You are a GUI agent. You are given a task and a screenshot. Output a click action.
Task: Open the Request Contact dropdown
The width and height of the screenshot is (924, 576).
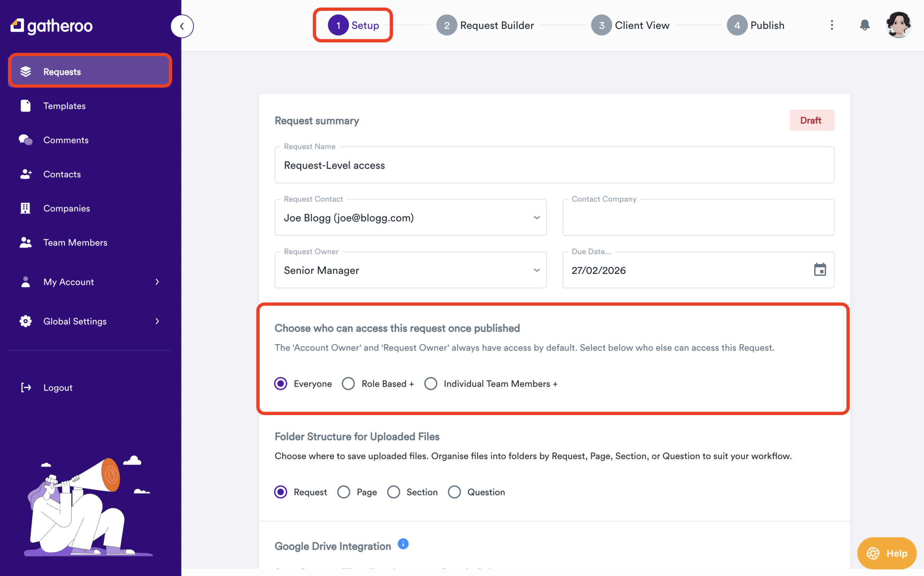coord(537,217)
